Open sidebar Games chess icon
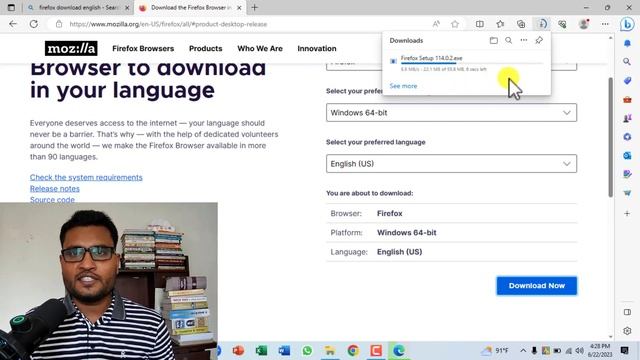 coord(627,118)
